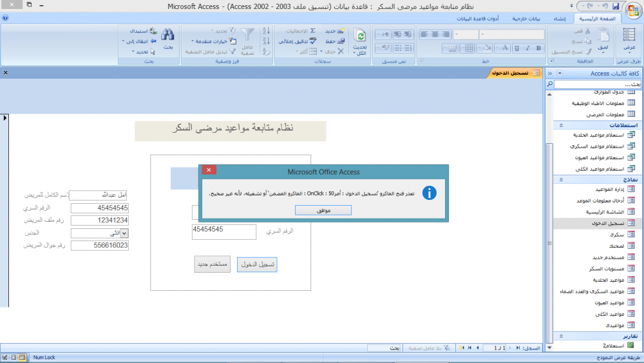Click the Copy (نسخ) icon

588,41
